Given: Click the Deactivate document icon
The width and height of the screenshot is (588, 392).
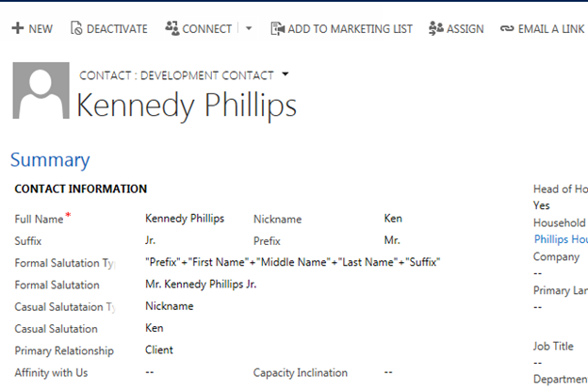Looking at the screenshot, I should pyautogui.click(x=76, y=29).
